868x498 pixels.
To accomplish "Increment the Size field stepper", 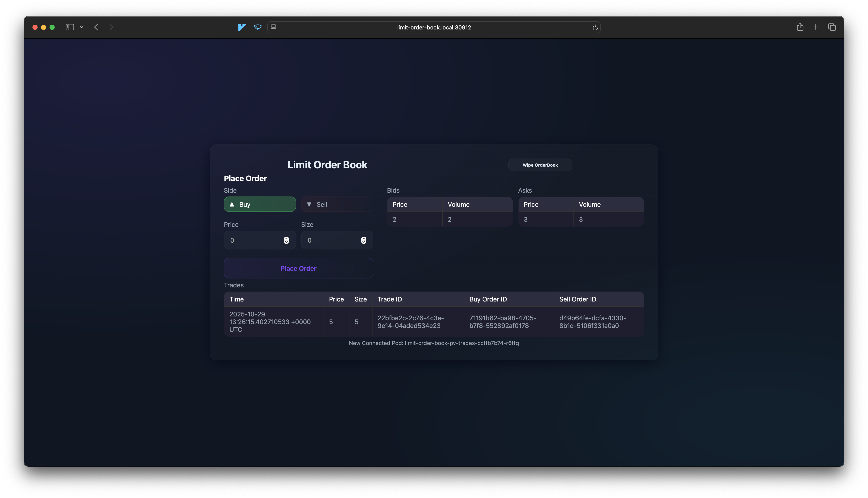I will pos(364,238).
